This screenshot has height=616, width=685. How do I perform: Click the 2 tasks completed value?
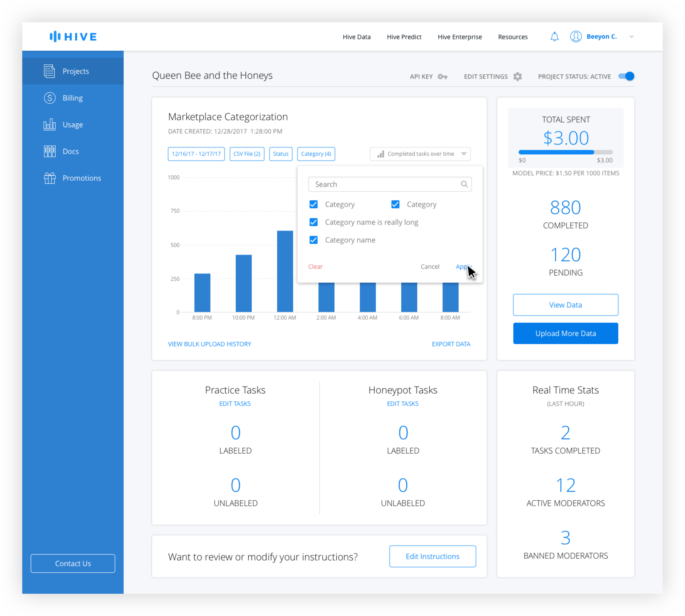click(565, 433)
